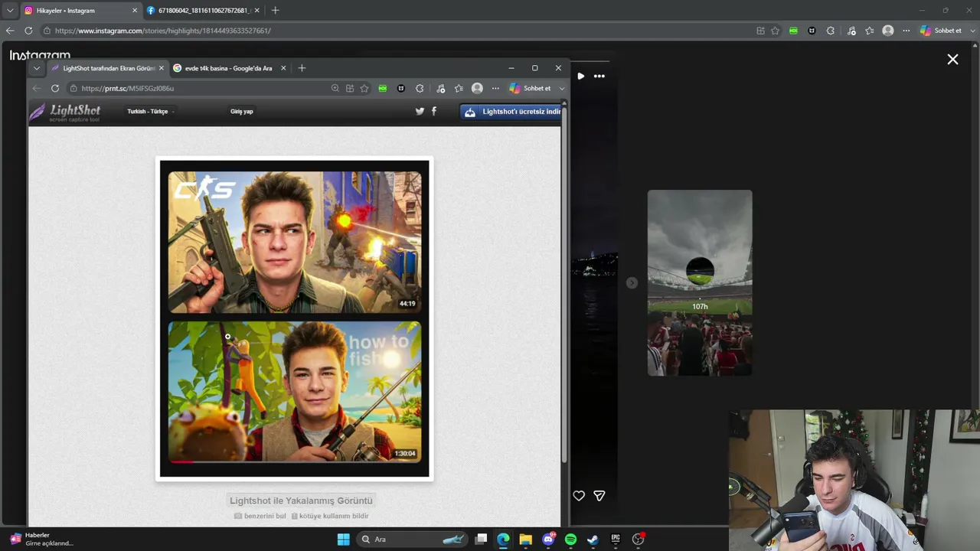
Task: Open the next story thumbnail labeled 107h
Action: pos(700,283)
